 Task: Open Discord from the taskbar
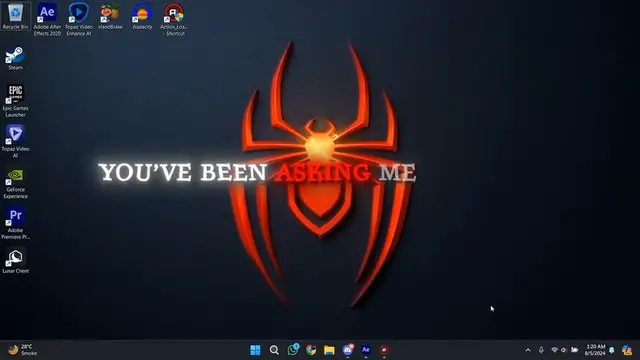(x=348, y=350)
